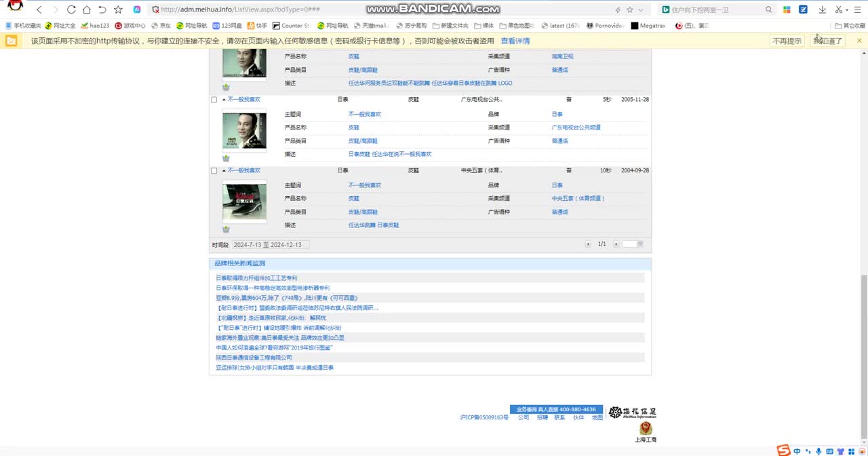Open the 网址大全 bookmark

[x=60, y=26]
